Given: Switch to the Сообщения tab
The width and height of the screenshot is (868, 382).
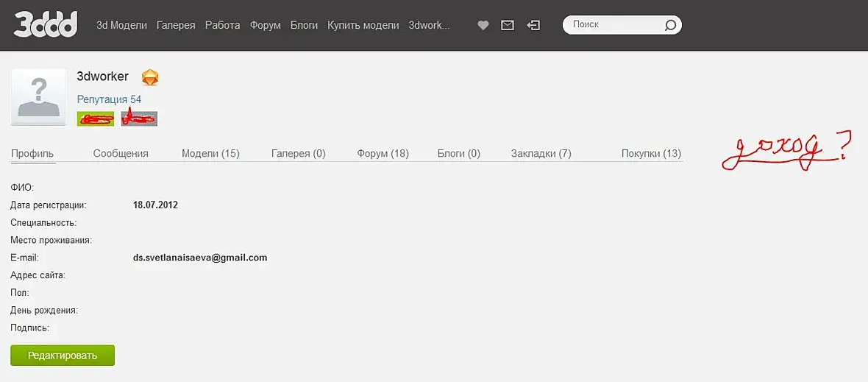Looking at the screenshot, I should click(x=121, y=154).
